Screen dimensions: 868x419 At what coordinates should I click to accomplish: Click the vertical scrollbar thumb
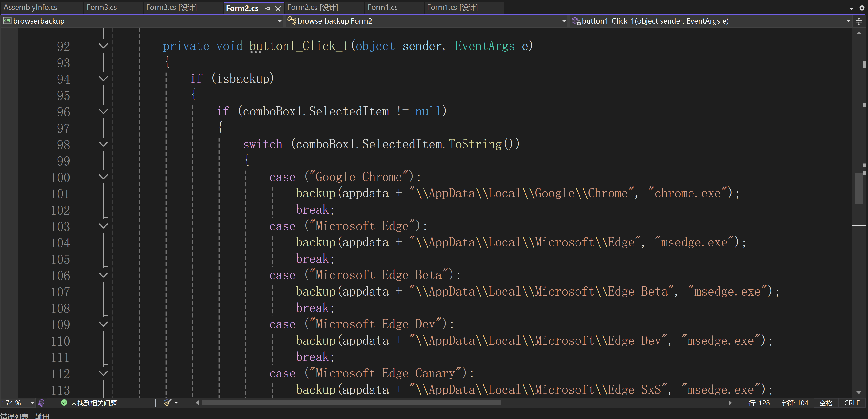(859, 188)
